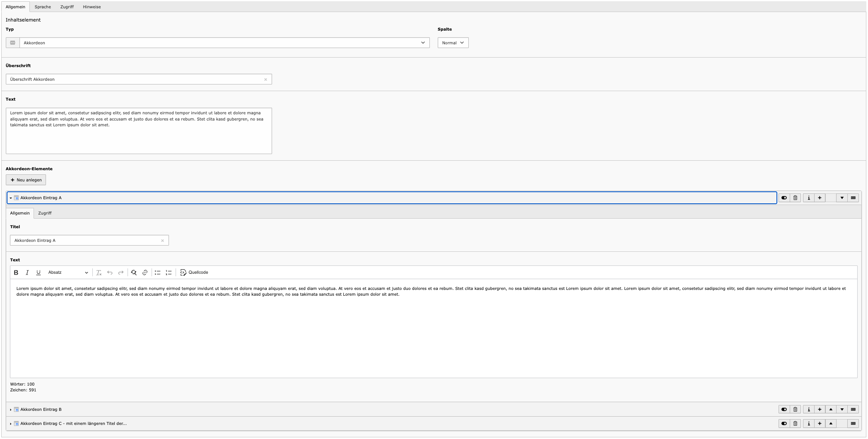Move Akkordeon Eintrag C up

click(x=831, y=424)
